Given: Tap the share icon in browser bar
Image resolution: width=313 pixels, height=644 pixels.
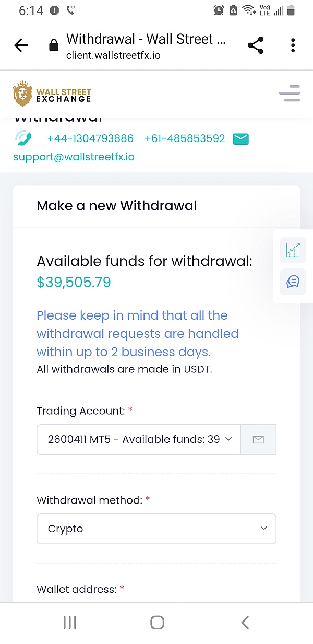Looking at the screenshot, I should click(256, 46).
